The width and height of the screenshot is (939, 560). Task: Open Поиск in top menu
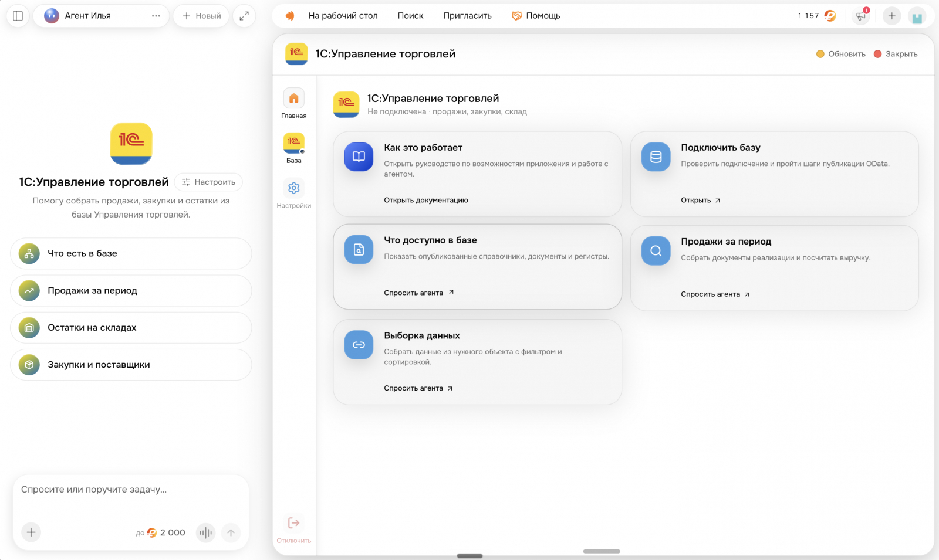pyautogui.click(x=410, y=16)
